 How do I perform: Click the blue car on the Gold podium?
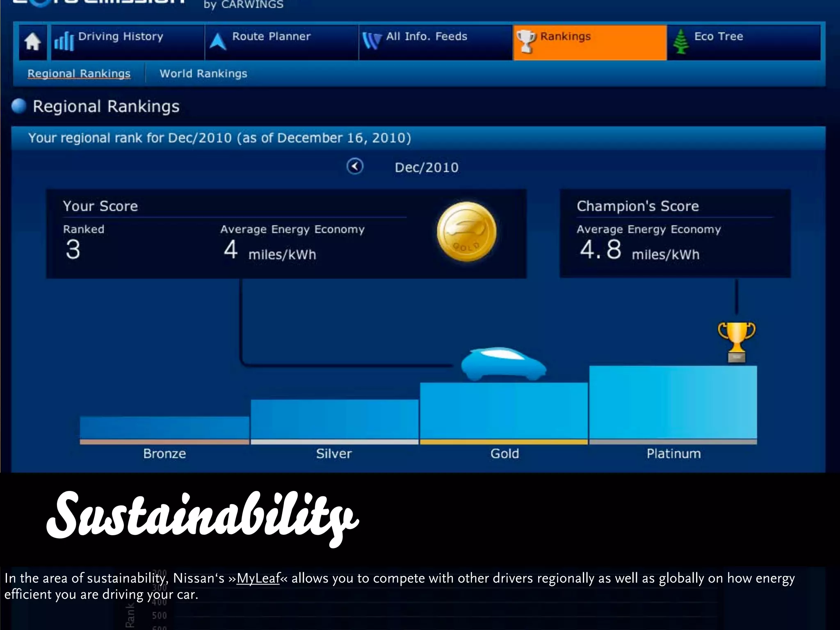pos(503,364)
